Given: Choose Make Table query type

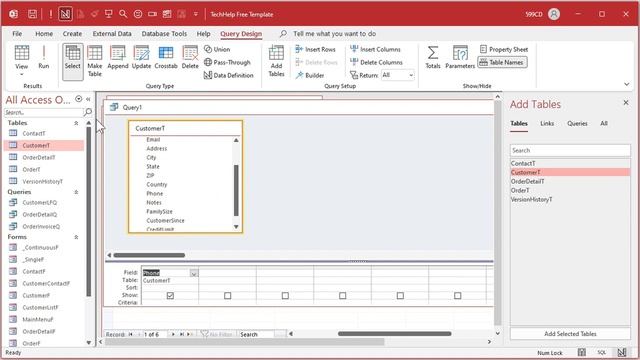Looking at the screenshot, I should (x=95, y=61).
